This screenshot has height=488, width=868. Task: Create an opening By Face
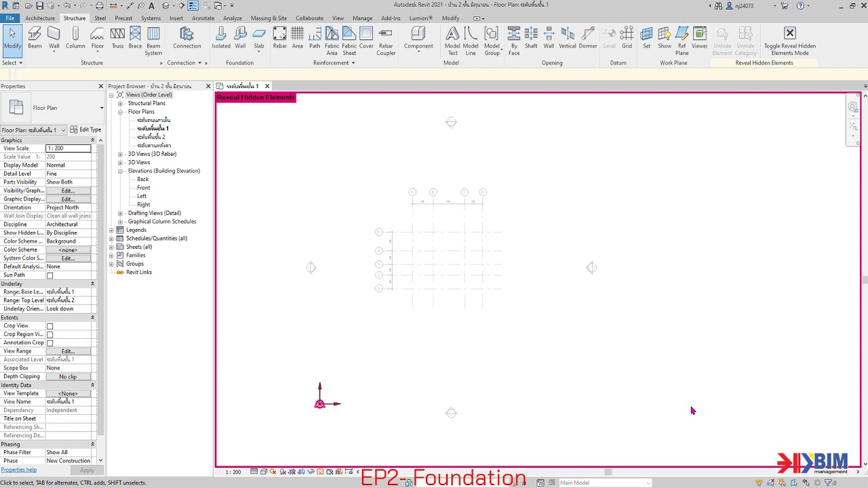tap(514, 41)
